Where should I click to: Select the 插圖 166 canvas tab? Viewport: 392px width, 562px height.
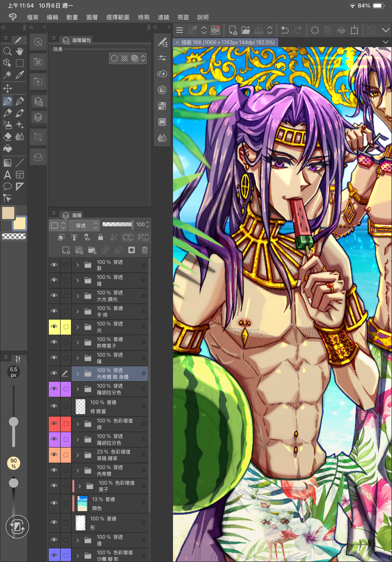228,42
